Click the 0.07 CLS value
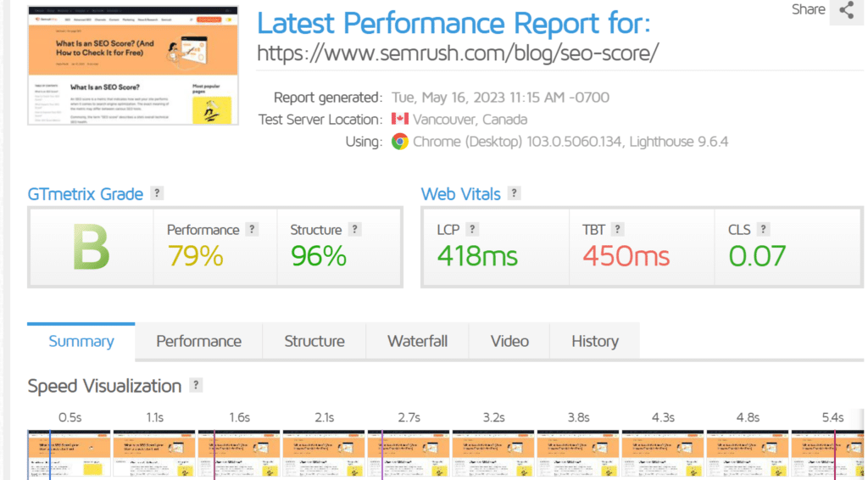This screenshot has width=868, height=480. 757,256
